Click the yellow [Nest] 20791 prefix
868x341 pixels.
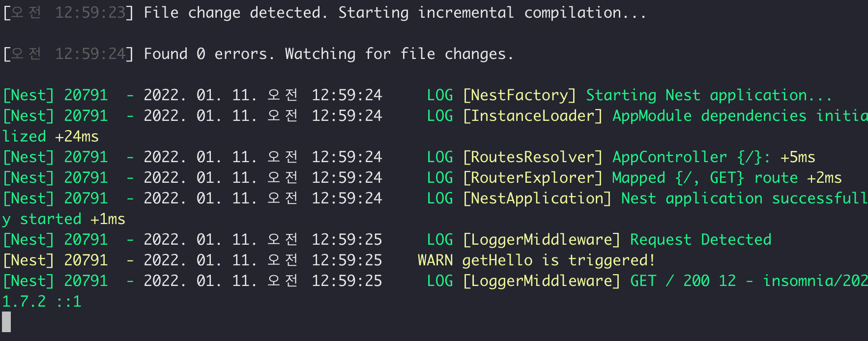[55, 260]
